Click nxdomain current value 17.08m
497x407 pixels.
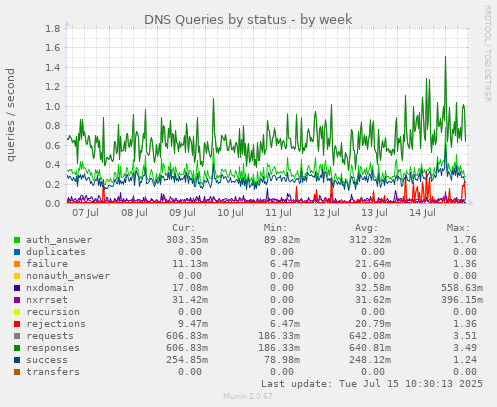pos(190,288)
